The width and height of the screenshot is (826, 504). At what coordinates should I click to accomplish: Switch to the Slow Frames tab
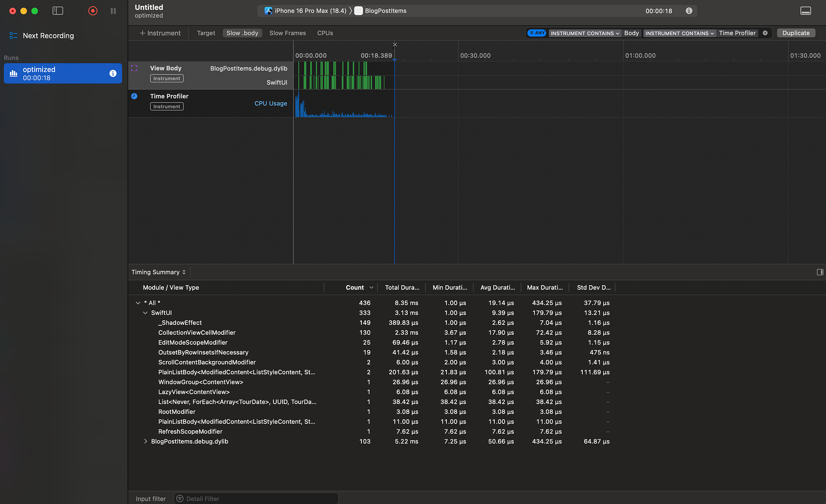tap(287, 33)
